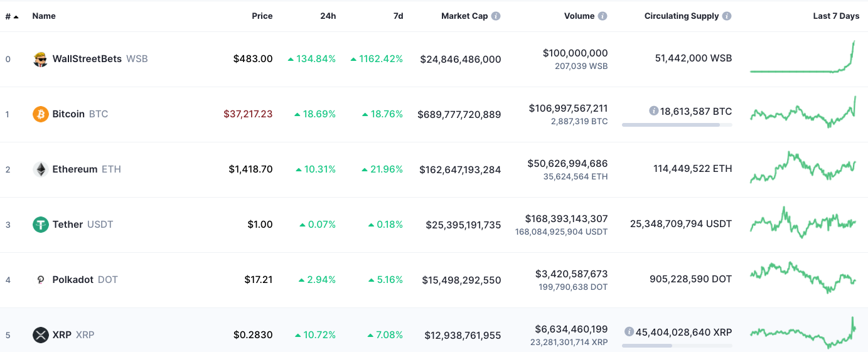Click the orange Bitcoin logo icon
Screen dimensions: 868x352
point(41,114)
